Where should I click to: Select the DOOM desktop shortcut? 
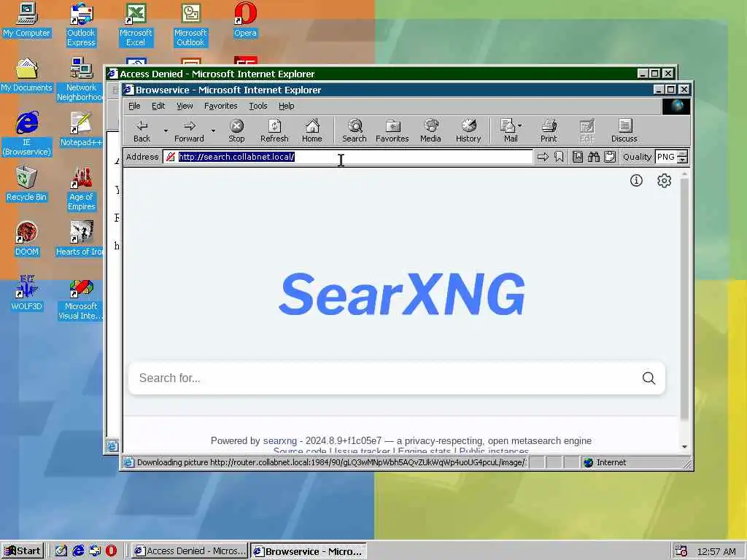tap(26, 239)
